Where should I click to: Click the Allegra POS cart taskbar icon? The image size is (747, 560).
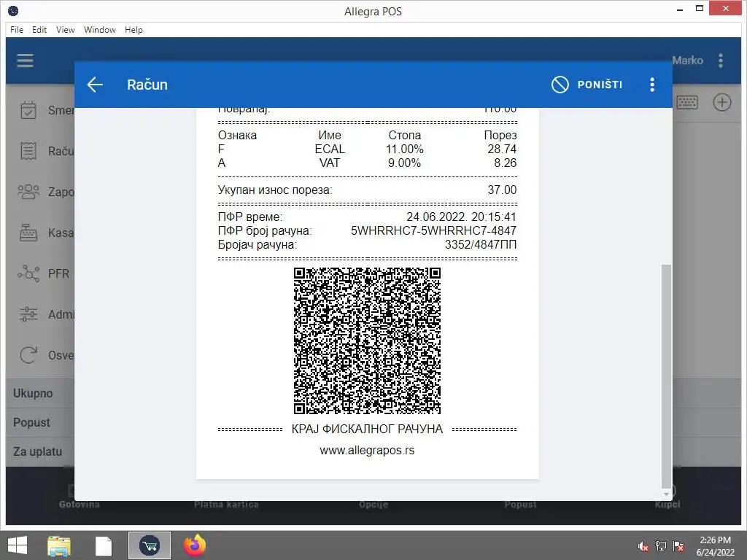(x=149, y=545)
